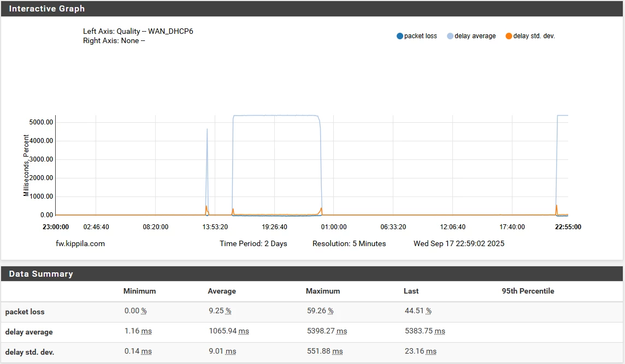Image resolution: width=625 pixels, height=364 pixels.
Task: Click the delay average row label
Action: coord(29,332)
